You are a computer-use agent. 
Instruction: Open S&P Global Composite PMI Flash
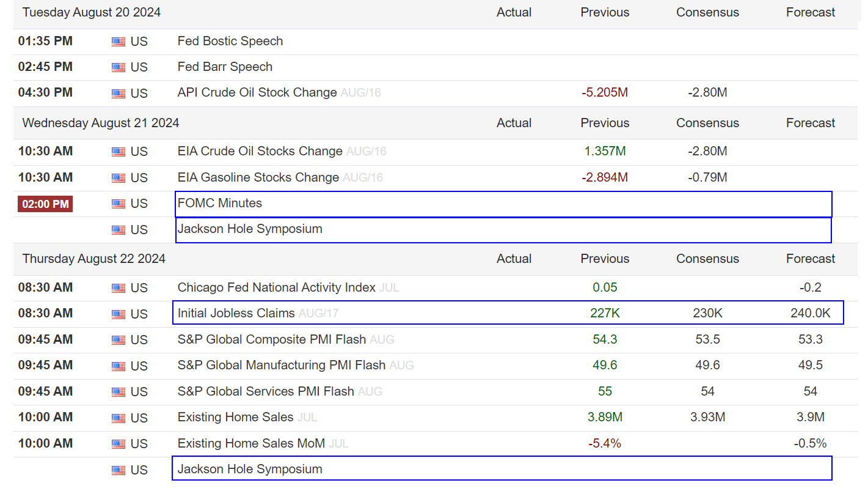[x=272, y=339]
